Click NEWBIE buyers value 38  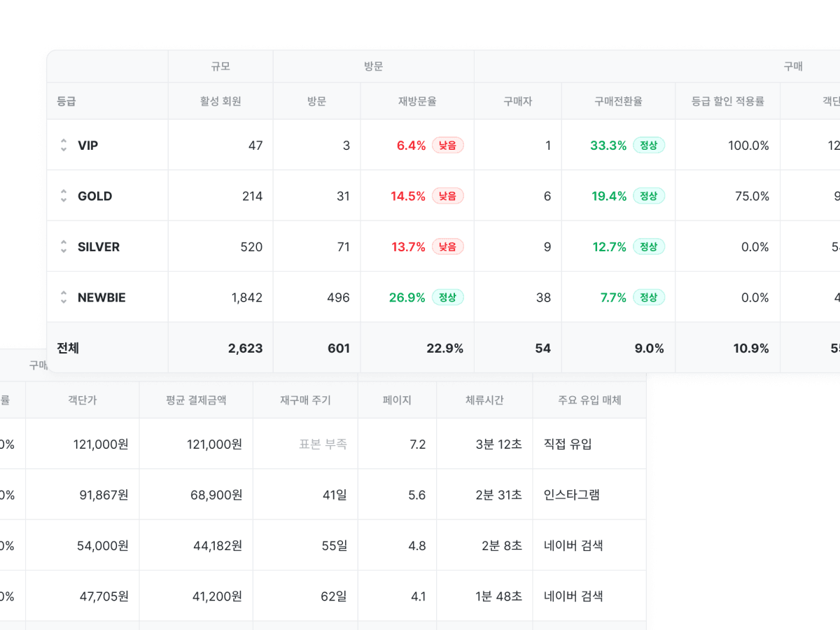(x=544, y=297)
